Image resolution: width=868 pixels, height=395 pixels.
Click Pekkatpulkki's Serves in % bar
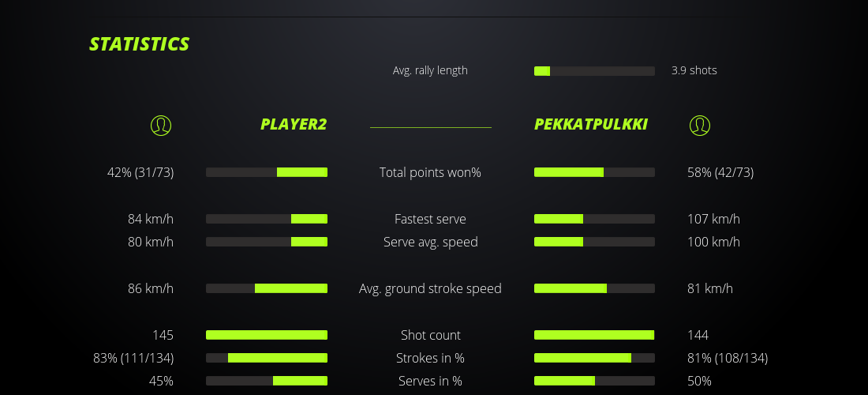(x=594, y=381)
